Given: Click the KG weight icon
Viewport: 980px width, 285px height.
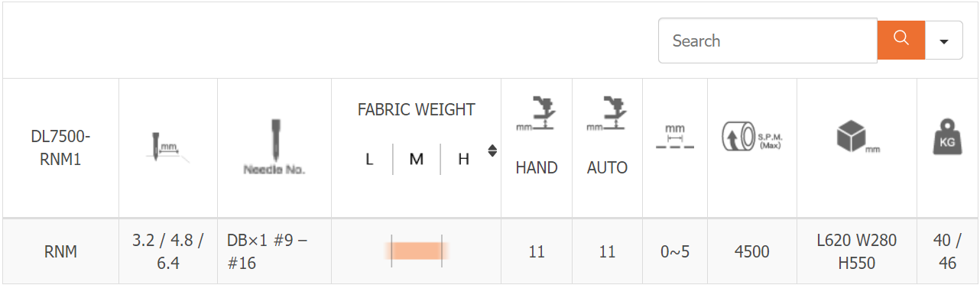Looking at the screenshot, I should click(x=947, y=138).
